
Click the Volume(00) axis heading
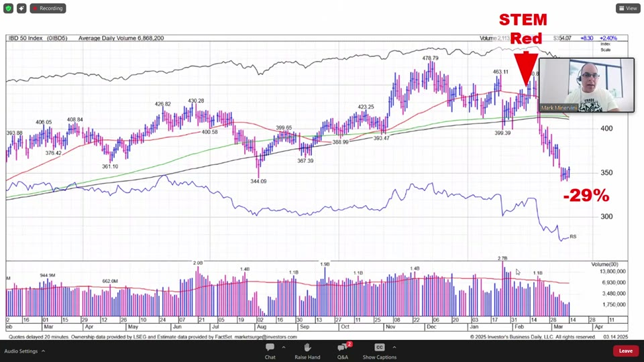(x=604, y=265)
